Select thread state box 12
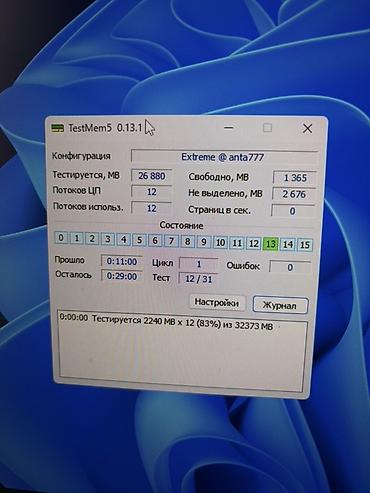The width and height of the screenshot is (370, 493). [x=254, y=243]
